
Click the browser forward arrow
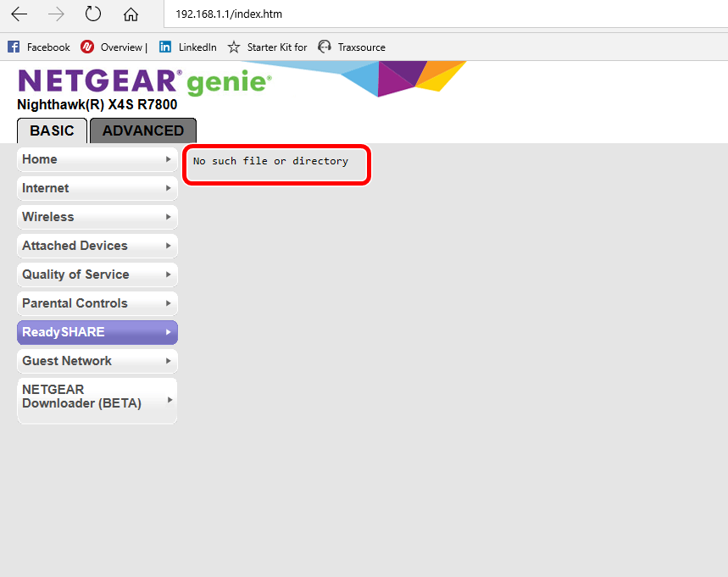[56, 14]
